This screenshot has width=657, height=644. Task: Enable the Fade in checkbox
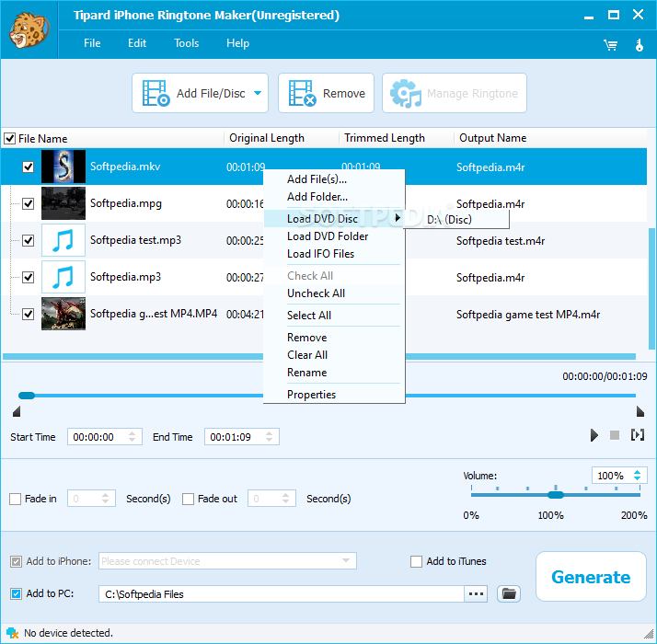pos(15,499)
